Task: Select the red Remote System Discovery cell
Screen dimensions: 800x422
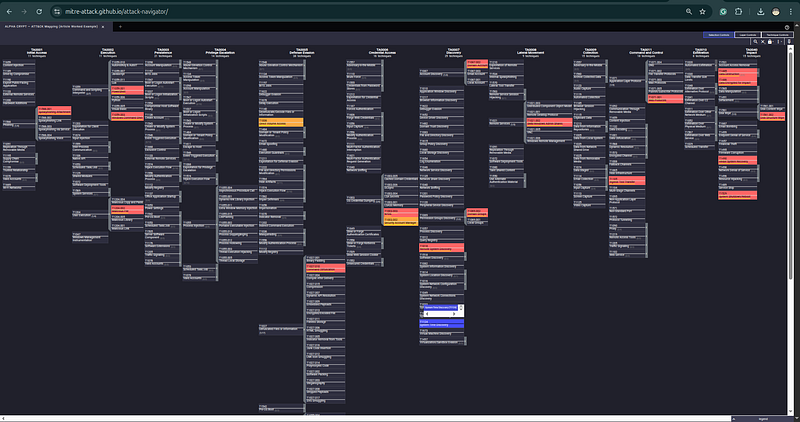Action: pyautogui.click(x=441, y=248)
